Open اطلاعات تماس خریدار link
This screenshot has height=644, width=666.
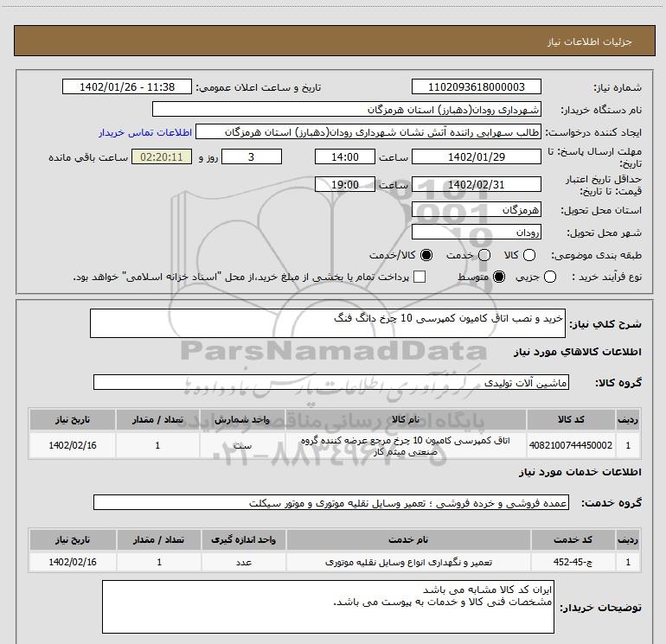145,132
